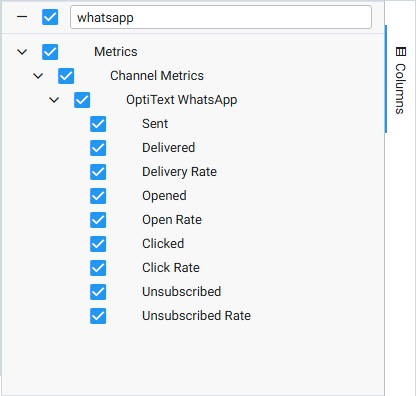Collapse the OptiText WhatsApp chevron
The image size is (416, 396).
(x=54, y=100)
